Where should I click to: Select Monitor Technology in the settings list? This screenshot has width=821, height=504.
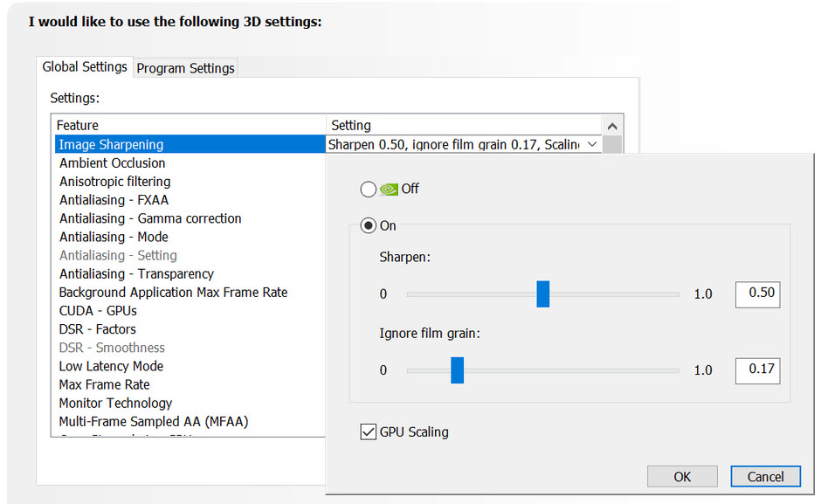[115, 403]
